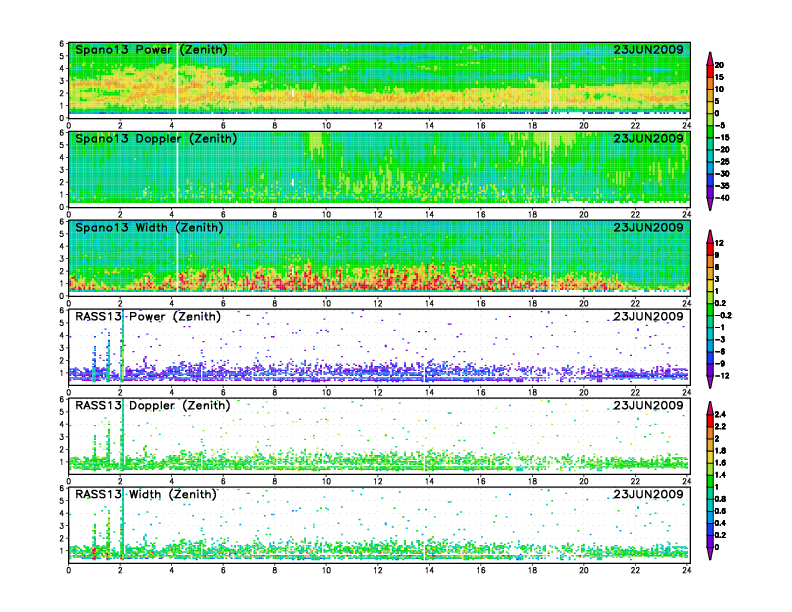Click the "-5" label on the top colorbar
Screen dimensions: 792x612
point(720,126)
